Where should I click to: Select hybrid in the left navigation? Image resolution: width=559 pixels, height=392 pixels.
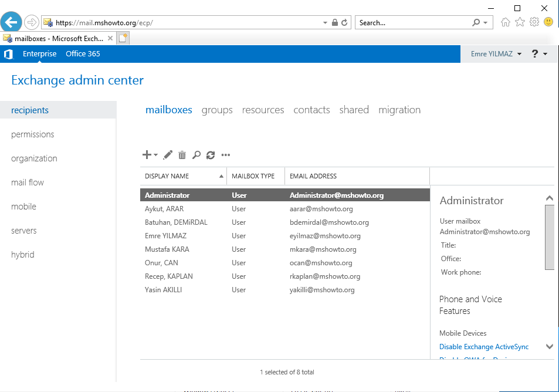(x=22, y=255)
